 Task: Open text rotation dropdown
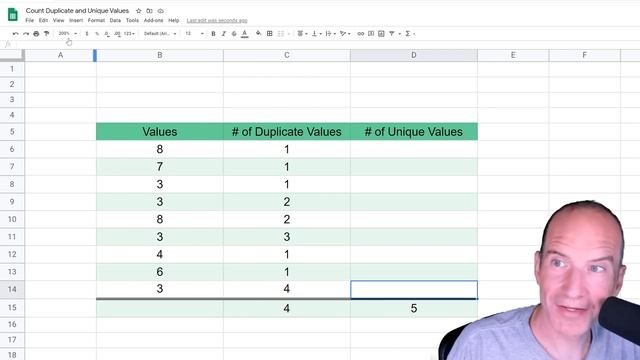click(x=345, y=33)
